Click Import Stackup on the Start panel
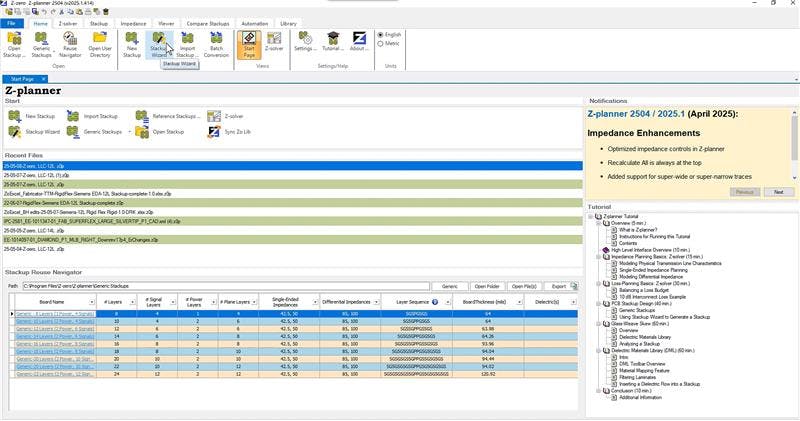Screen dimensions: 800x421 (x=92, y=116)
